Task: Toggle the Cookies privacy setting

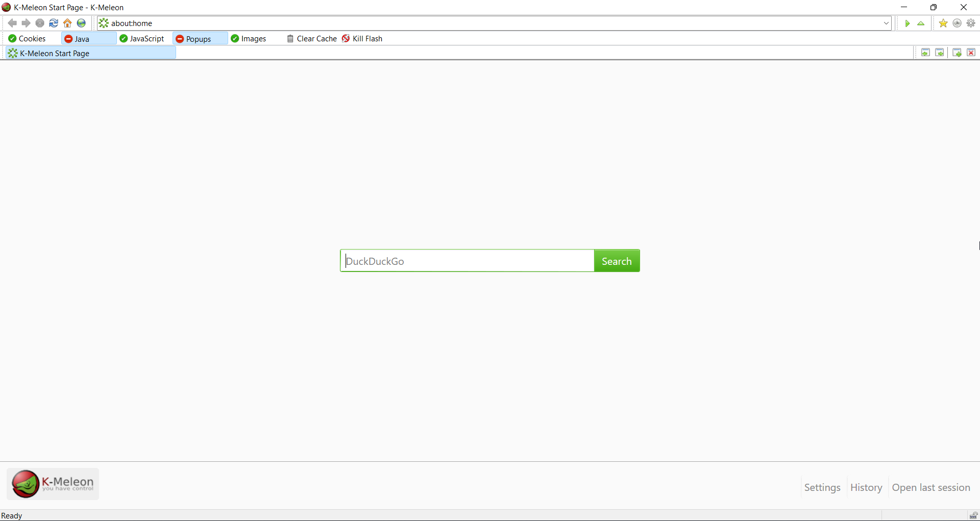Action: coord(28,39)
